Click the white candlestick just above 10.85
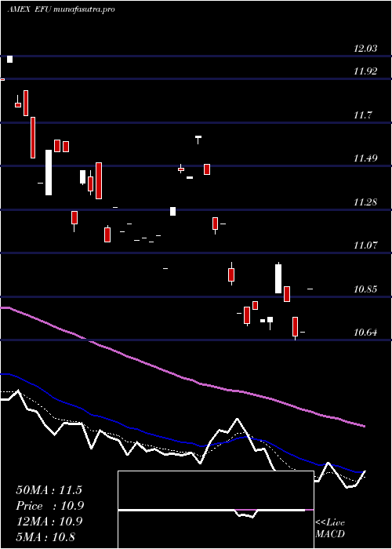The image size is (392, 549). click(x=278, y=278)
